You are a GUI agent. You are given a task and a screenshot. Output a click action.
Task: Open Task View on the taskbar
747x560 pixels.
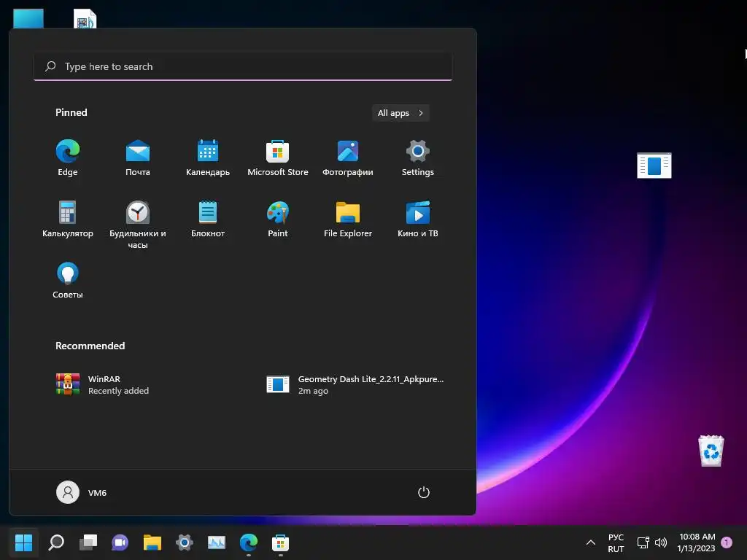coord(88,542)
